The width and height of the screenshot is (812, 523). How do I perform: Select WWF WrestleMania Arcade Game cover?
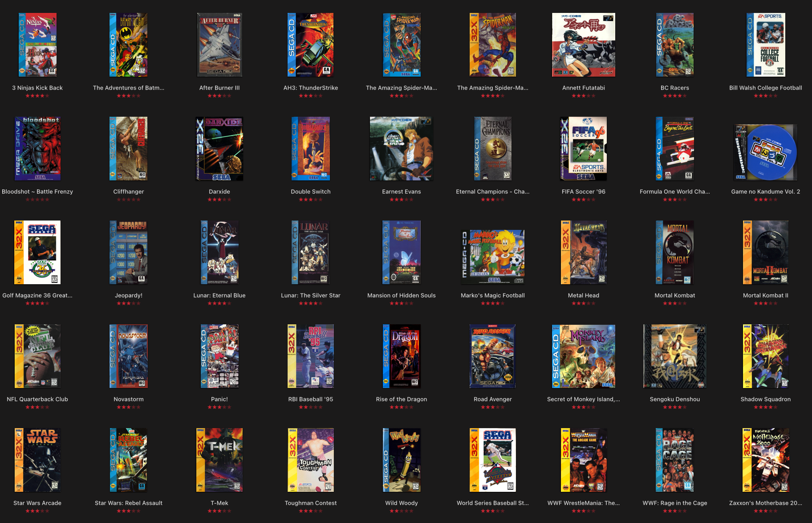pos(584,460)
